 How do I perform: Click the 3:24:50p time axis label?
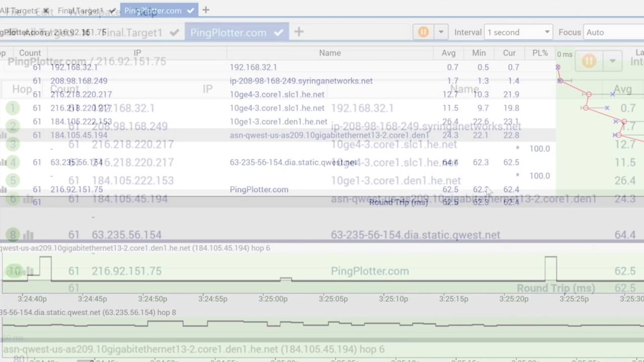(152, 299)
